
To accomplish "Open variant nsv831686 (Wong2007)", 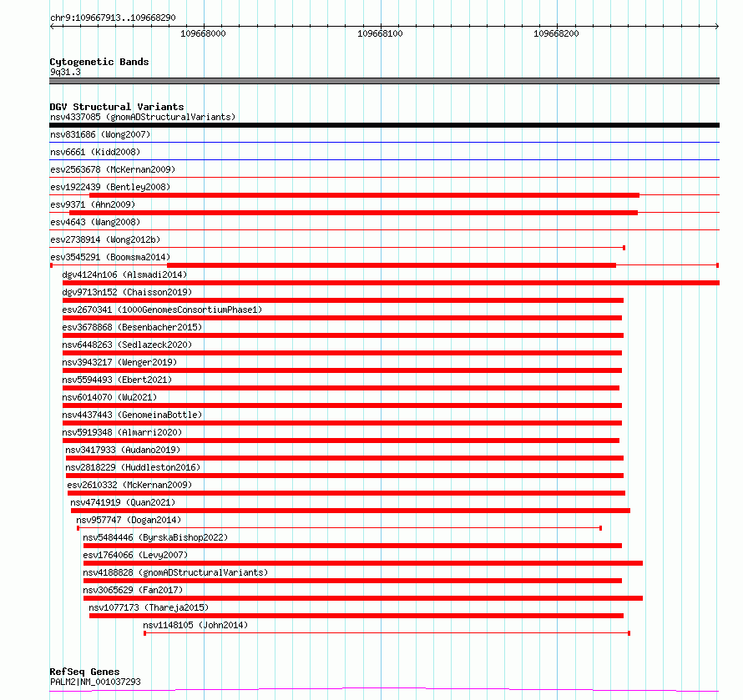I will 100,134.
